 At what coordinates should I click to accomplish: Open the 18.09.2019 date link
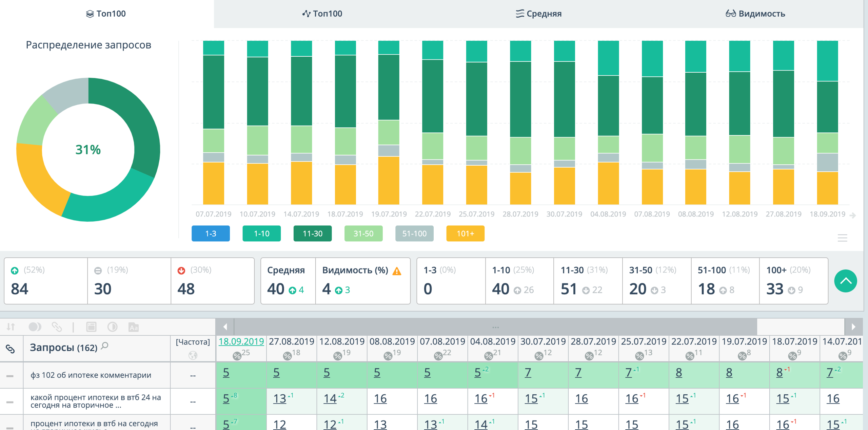coord(241,341)
